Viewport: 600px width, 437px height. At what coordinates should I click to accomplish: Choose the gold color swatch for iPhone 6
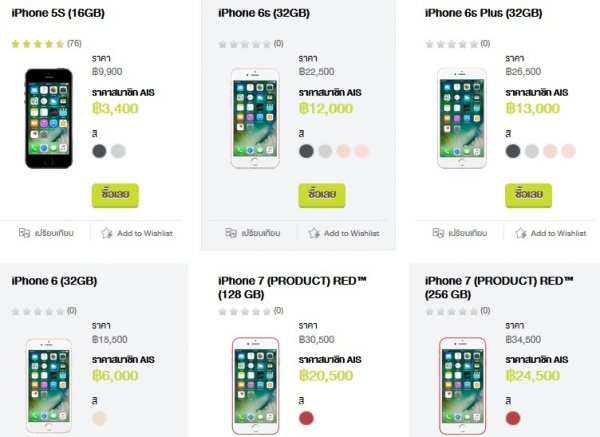(99, 417)
